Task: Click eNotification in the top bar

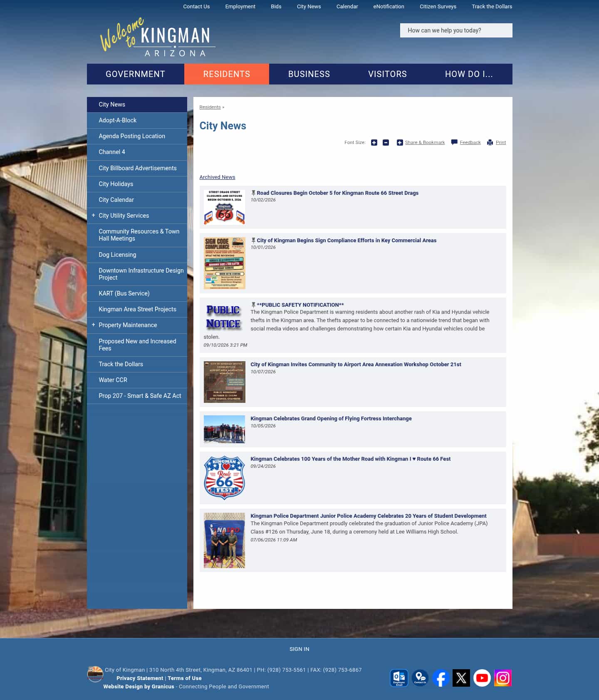Action: pyautogui.click(x=389, y=7)
